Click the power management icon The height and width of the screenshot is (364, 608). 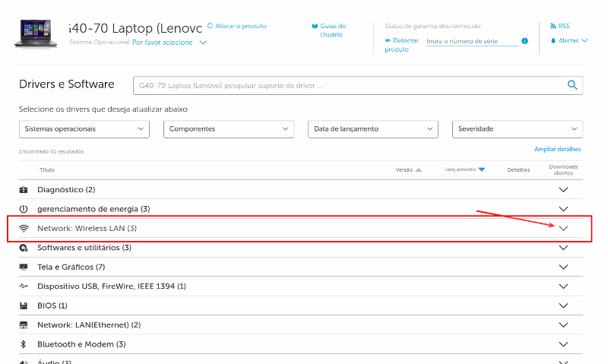pos(24,209)
